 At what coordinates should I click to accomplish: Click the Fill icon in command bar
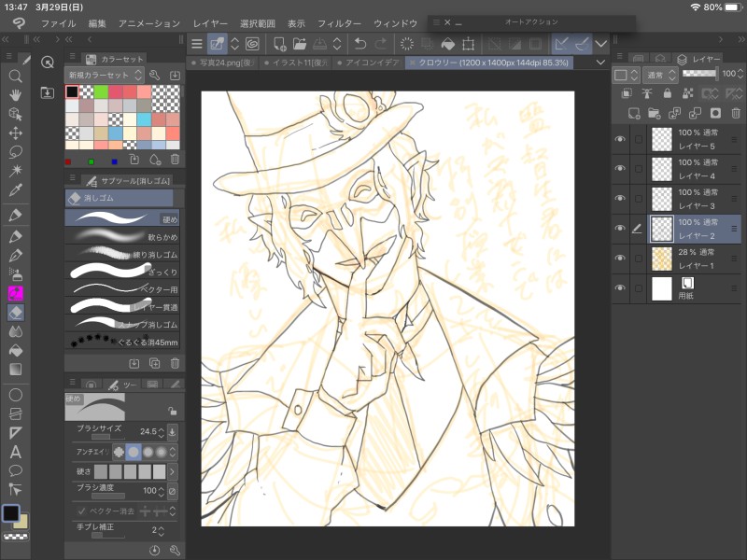(x=448, y=44)
